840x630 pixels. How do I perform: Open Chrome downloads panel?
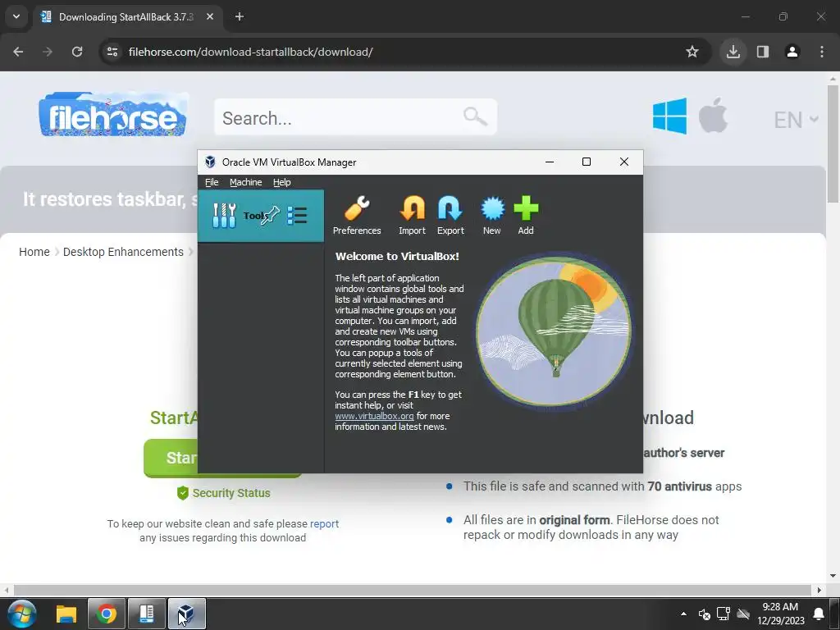733,52
